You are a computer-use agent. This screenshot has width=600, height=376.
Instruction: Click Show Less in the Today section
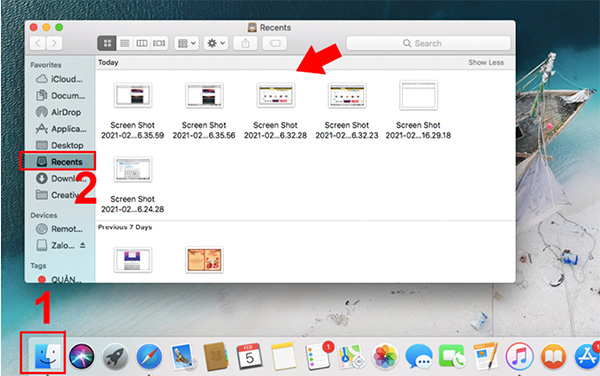pyautogui.click(x=486, y=62)
